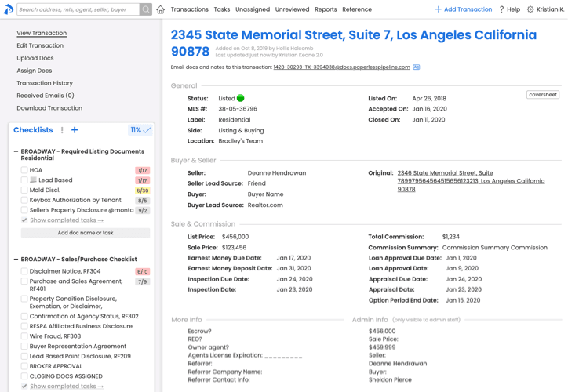Go to the home icon
Screen dimensions: 568x392
(161, 9)
